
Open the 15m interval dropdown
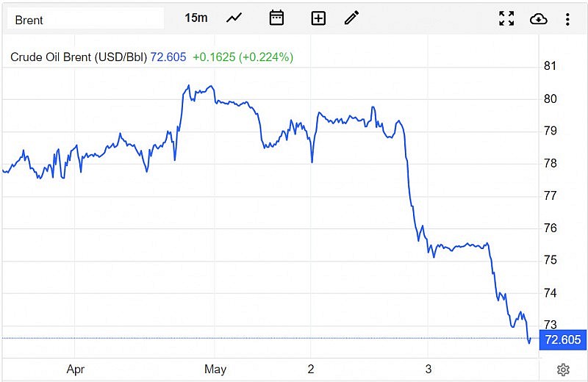(196, 18)
